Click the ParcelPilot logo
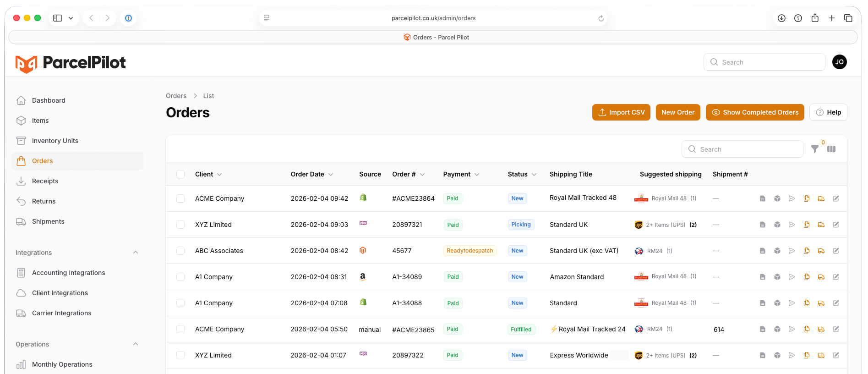Viewport: 868px width, 374px height. (x=71, y=63)
